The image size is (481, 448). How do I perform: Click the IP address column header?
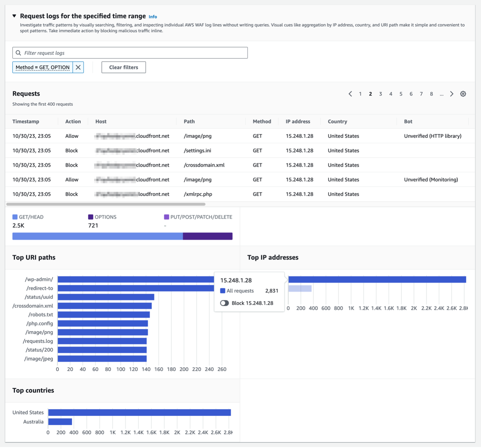tap(298, 121)
